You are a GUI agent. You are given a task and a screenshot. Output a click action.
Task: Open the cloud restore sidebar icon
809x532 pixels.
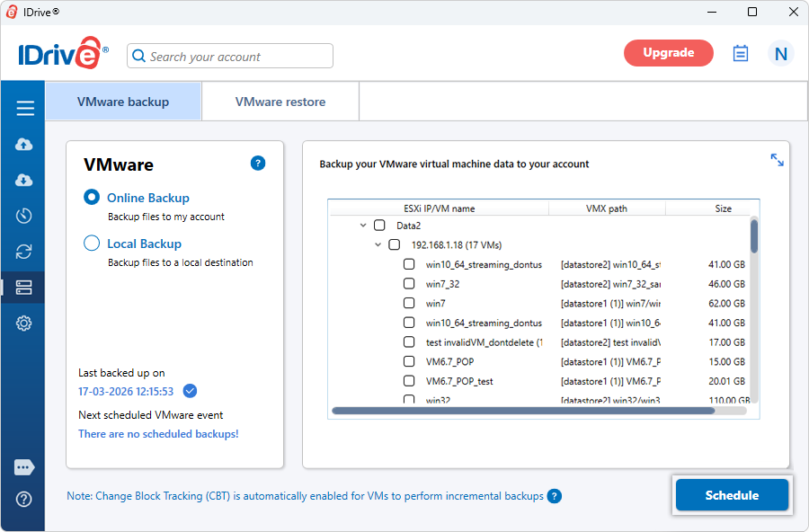point(24,181)
